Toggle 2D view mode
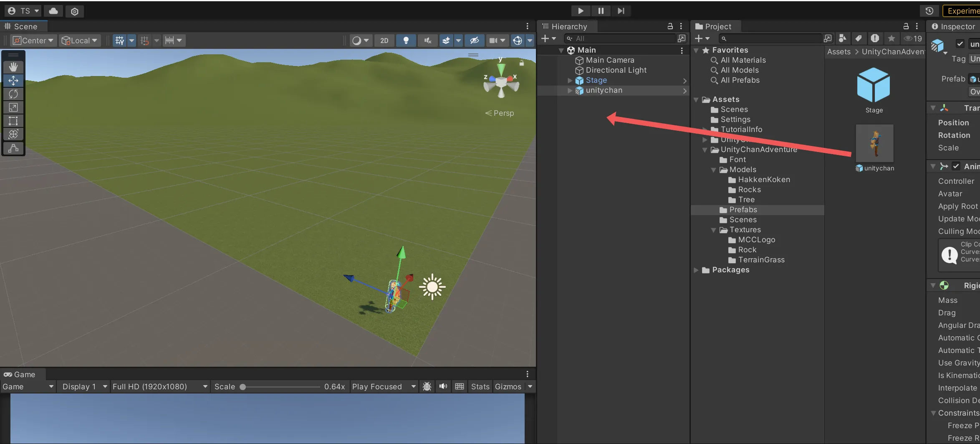 [384, 41]
